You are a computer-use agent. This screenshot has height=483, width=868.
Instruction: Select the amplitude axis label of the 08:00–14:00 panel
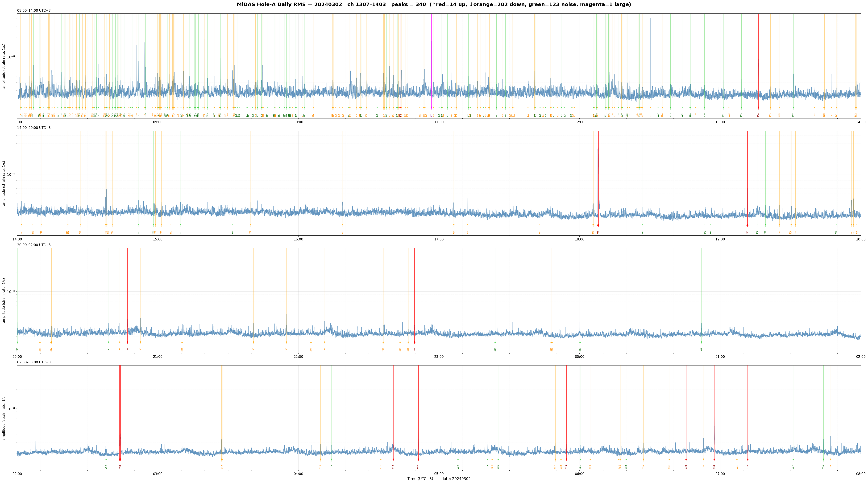coord(4,66)
